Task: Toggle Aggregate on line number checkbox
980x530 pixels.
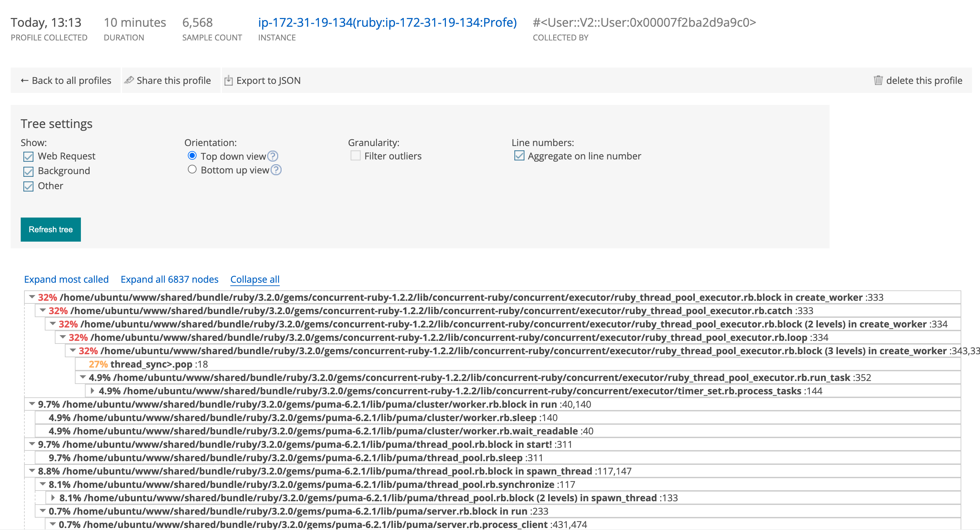Action: pyautogui.click(x=519, y=156)
